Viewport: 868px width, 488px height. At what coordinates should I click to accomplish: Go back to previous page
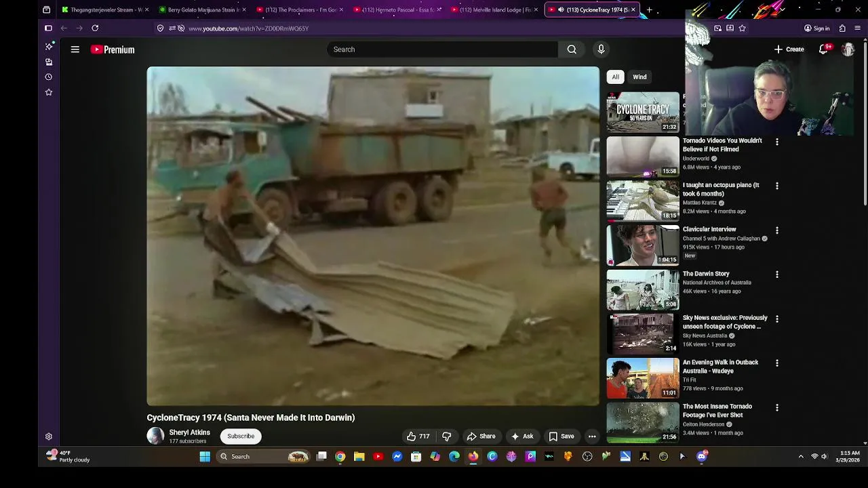tap(64, 28)
